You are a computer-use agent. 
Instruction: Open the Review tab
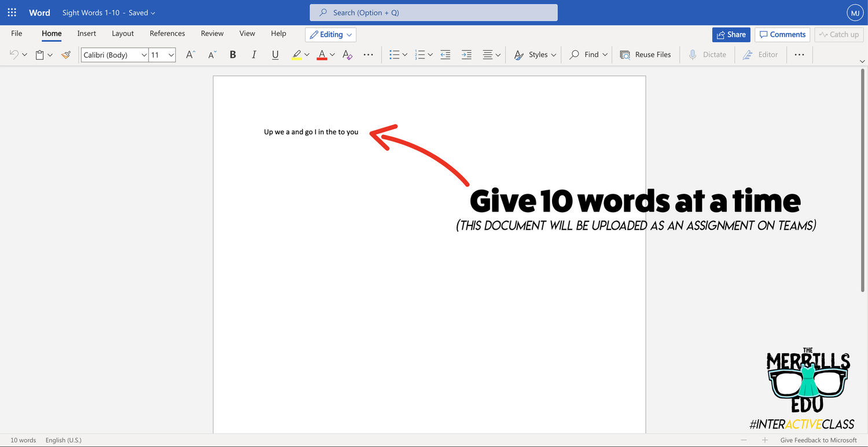pyautogui.click(x=212, y=33)
